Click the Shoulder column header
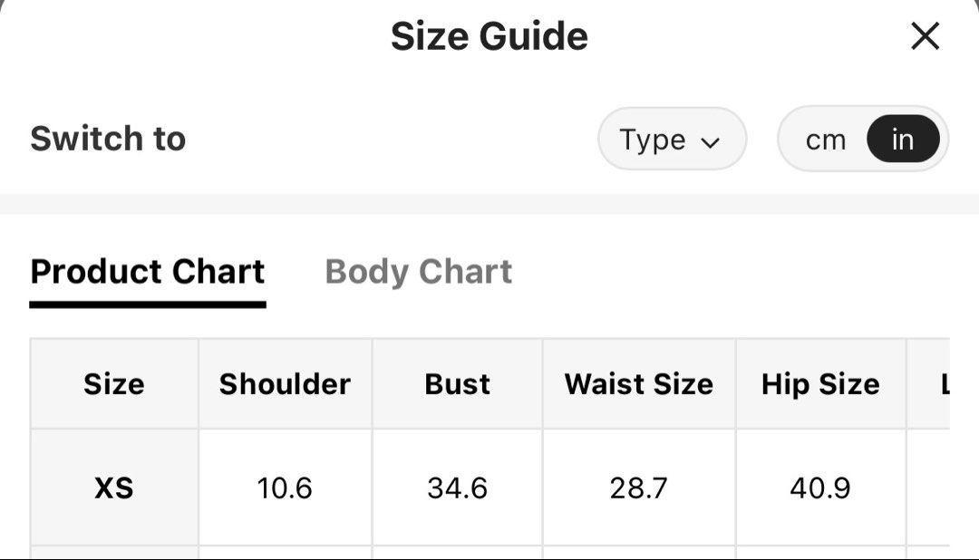 coord(285,384)
